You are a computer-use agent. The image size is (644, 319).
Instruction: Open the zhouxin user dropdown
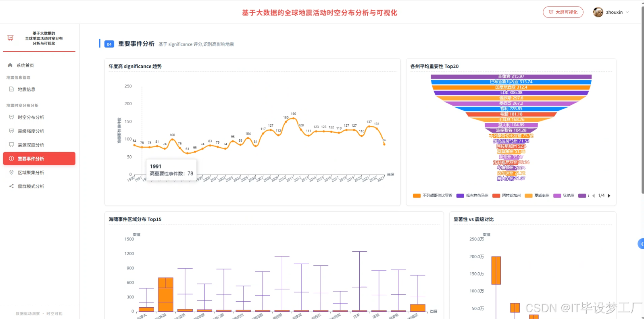[x=611, y=12]
